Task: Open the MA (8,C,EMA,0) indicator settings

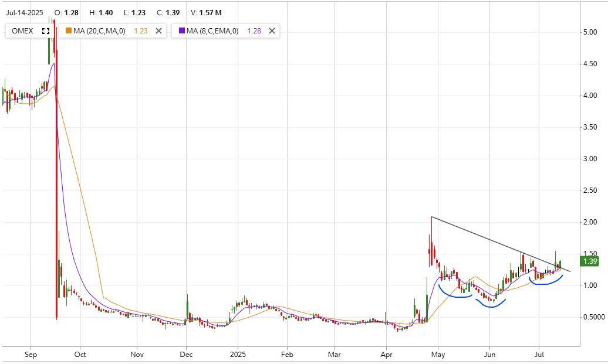Action: (x=212, y=31)
